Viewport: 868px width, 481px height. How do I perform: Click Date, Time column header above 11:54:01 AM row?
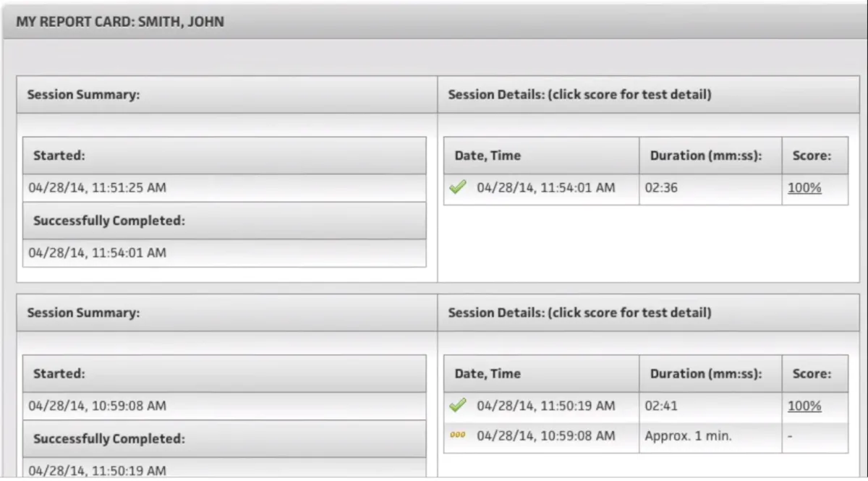click(488, 156)
